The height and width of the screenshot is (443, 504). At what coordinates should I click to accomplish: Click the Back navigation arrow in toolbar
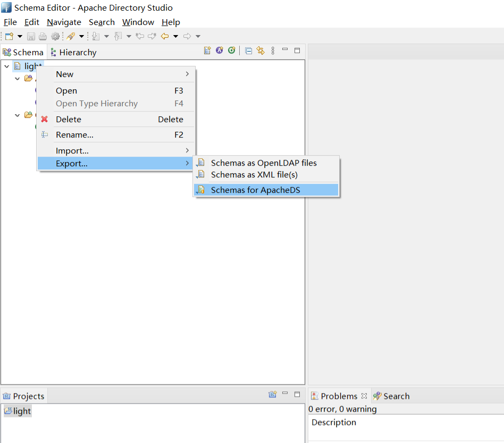click(x=164, y=36)
